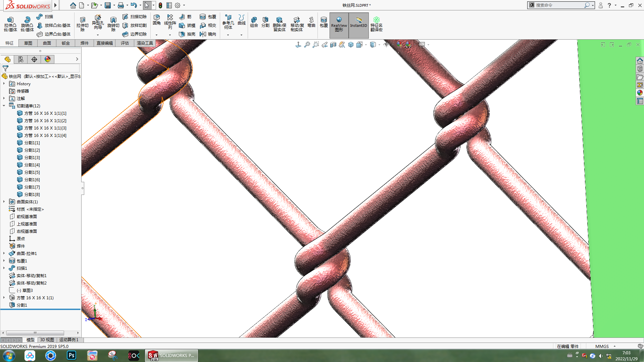Select the 相交 intersect tool

[208, 25]
